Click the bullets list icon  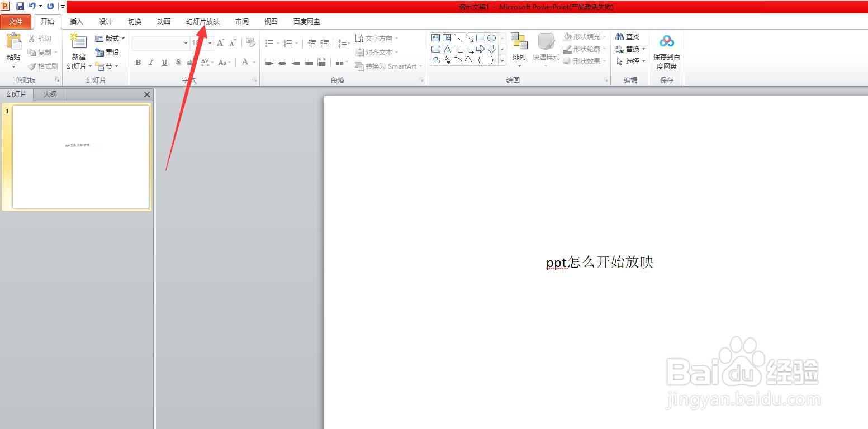(x=269, y=43)
